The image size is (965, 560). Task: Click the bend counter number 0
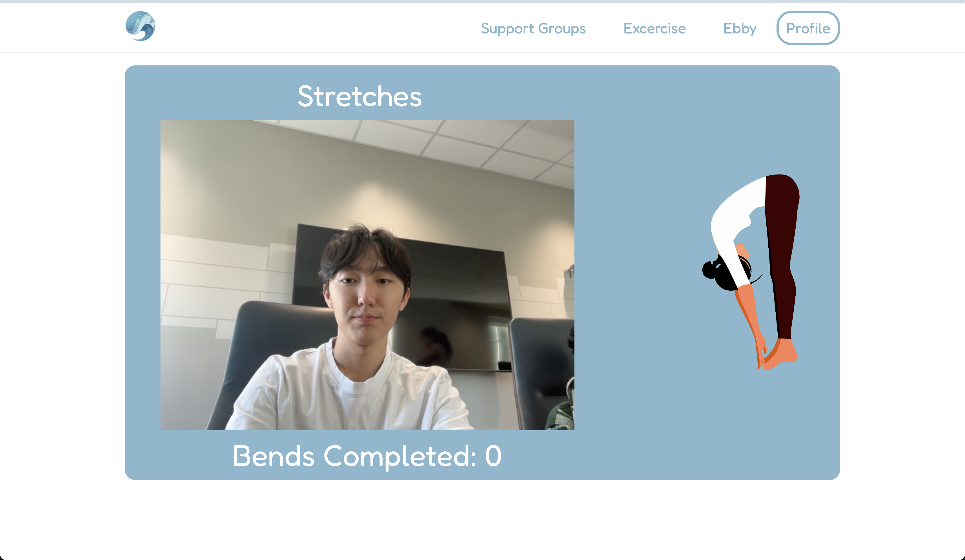(493, 456)
